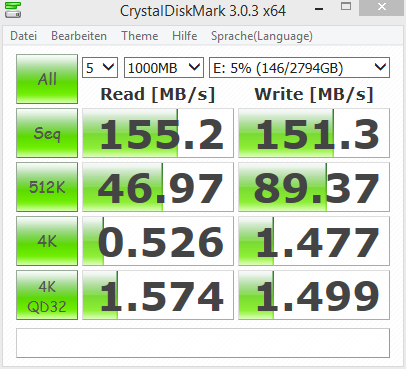Screen dimensions: 406x369
Task: Start the 4K QD32 benchmark test
Action: (47, 295)
